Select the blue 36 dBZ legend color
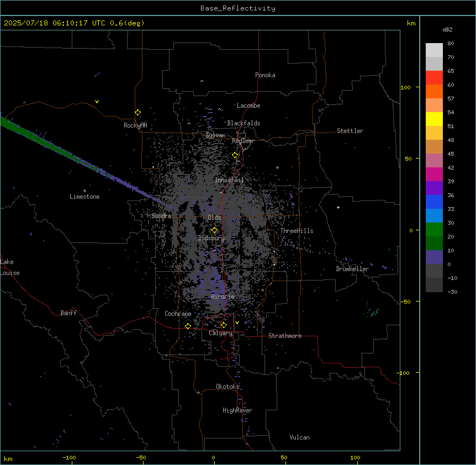 434,202
